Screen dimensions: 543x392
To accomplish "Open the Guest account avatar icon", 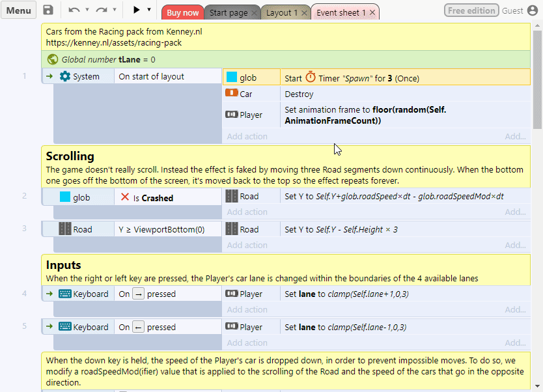I will pos(533,10).
